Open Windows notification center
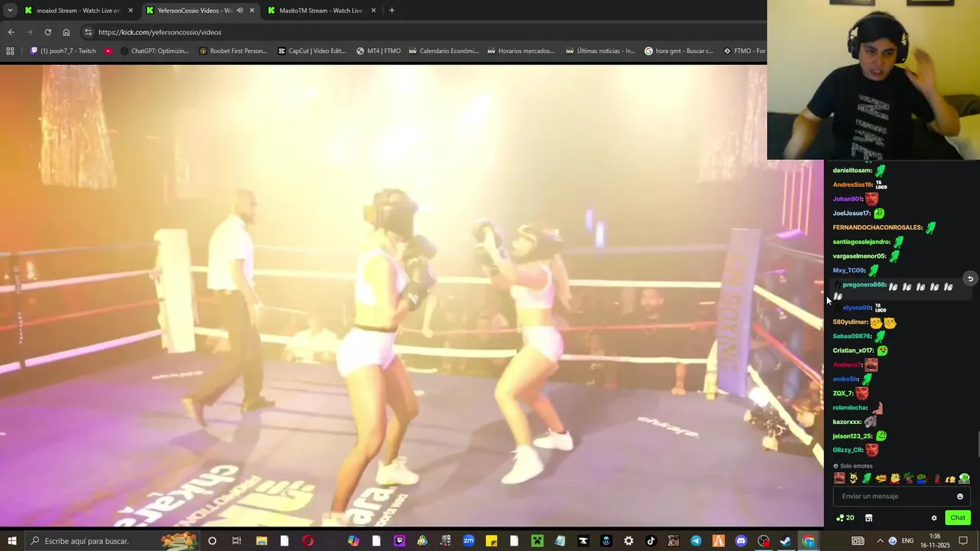Screen dimensions: 980x551 962,541
